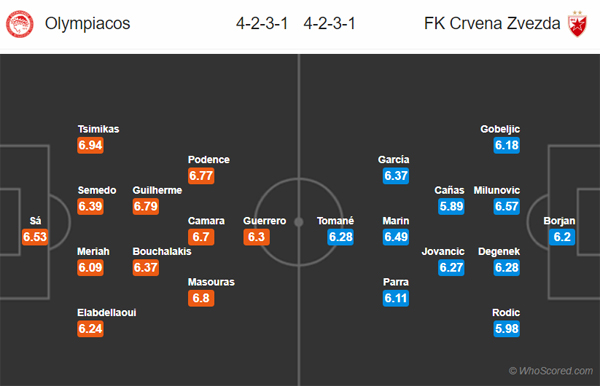The height and width of the screenshot is (386, 600).
Task: Click the Bouchalakis player name
Action: point(162,251)
